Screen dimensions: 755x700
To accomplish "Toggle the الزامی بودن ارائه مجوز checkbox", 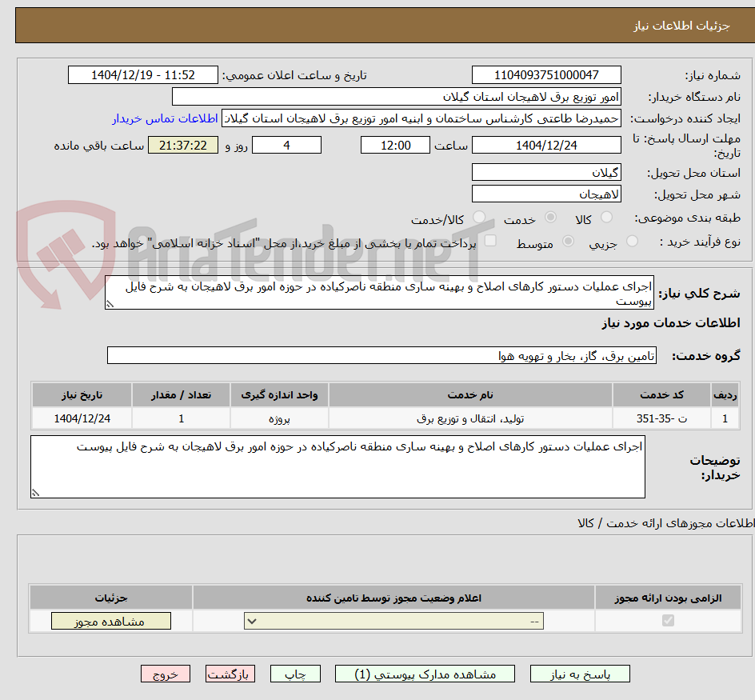I will pyautogui.click(x=668, y=620).
